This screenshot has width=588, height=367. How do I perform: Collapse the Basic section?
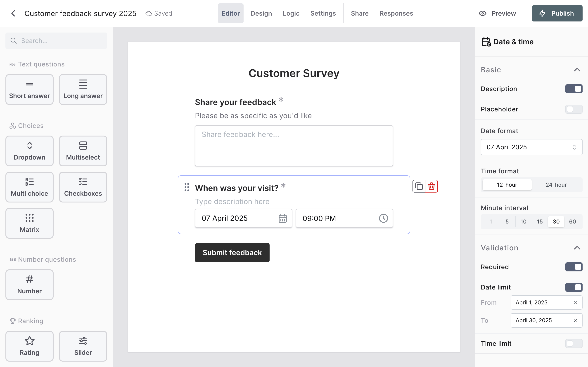click(x=577, y=70)
